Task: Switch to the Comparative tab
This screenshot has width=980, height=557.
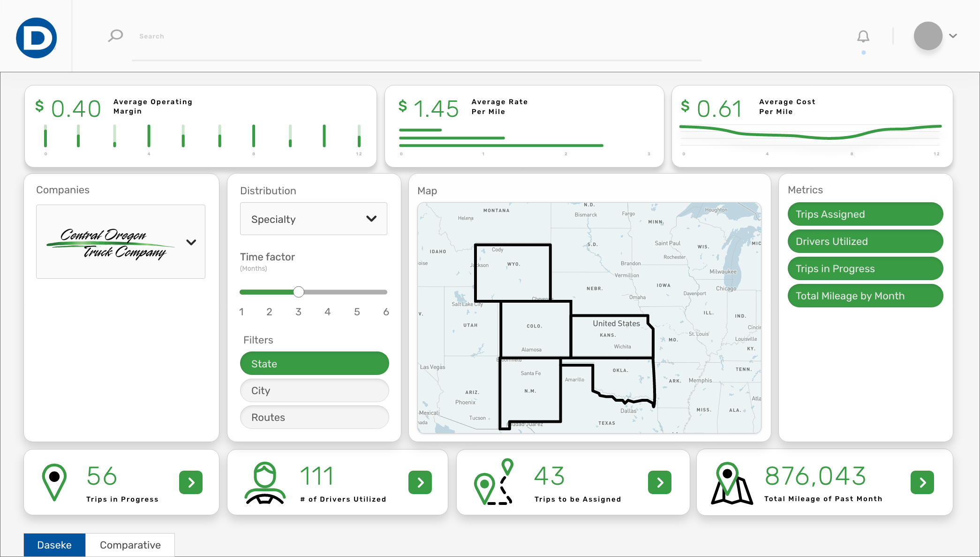Action: tap(130, 545)
